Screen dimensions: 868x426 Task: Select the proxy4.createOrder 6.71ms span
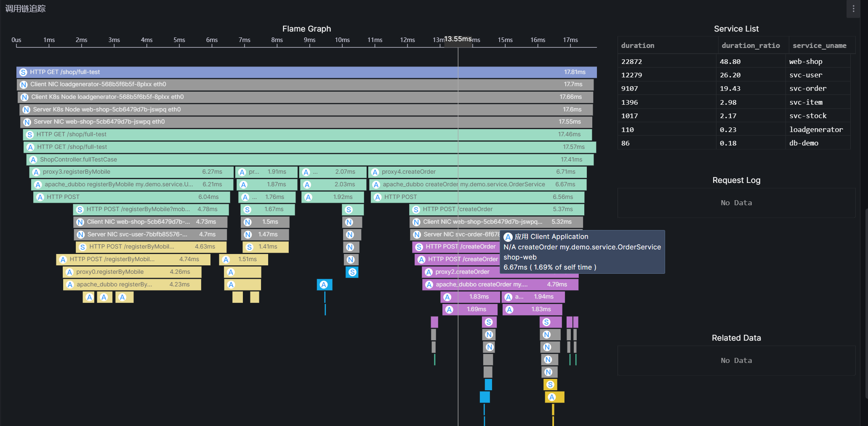(477, 172)
